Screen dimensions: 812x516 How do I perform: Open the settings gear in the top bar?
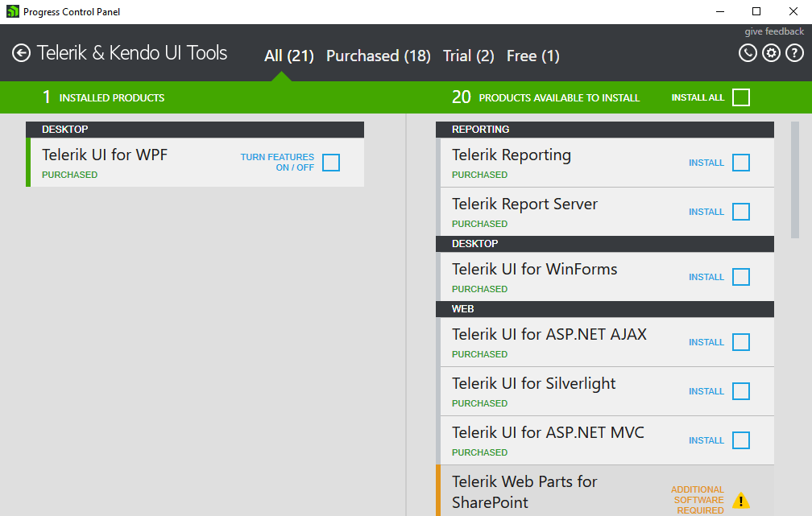(771, 52)
